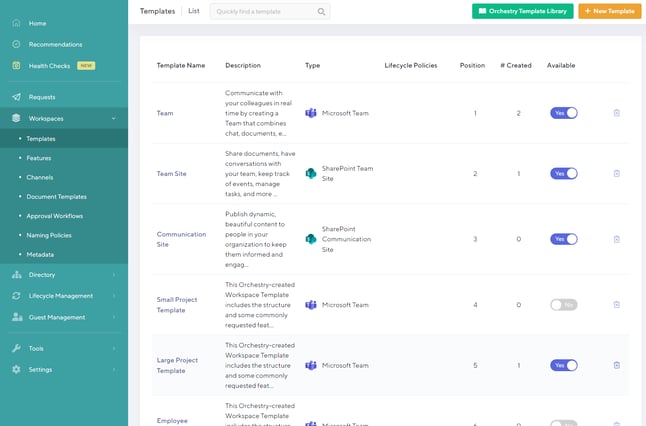Go to Naming Policies submenu item

[49, 235]
